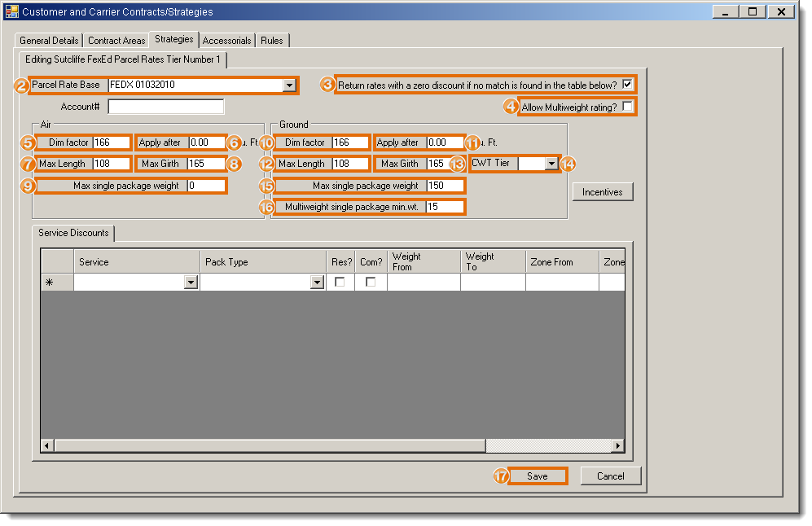The height and width of the screenshot is (526, 812).
Task: Click the Account# input field
Action: click(x=165, y=107)
